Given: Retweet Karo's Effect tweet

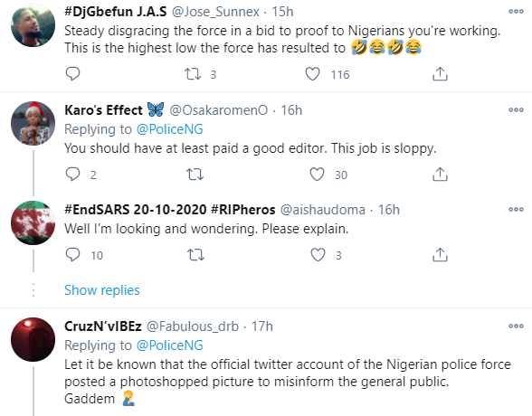Looking at the screenshot, I should (195, 175).
